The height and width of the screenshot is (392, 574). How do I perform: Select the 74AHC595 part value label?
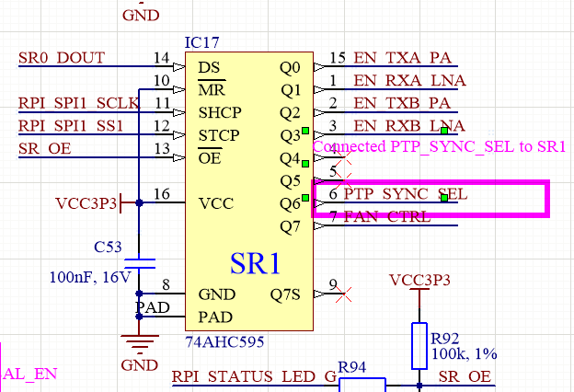pos(224,342)
